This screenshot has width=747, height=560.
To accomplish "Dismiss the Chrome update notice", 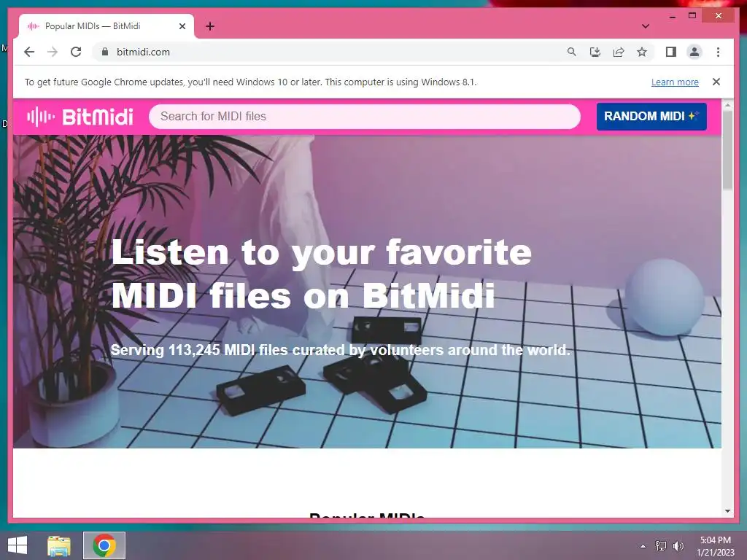I will tap(716, 82).
